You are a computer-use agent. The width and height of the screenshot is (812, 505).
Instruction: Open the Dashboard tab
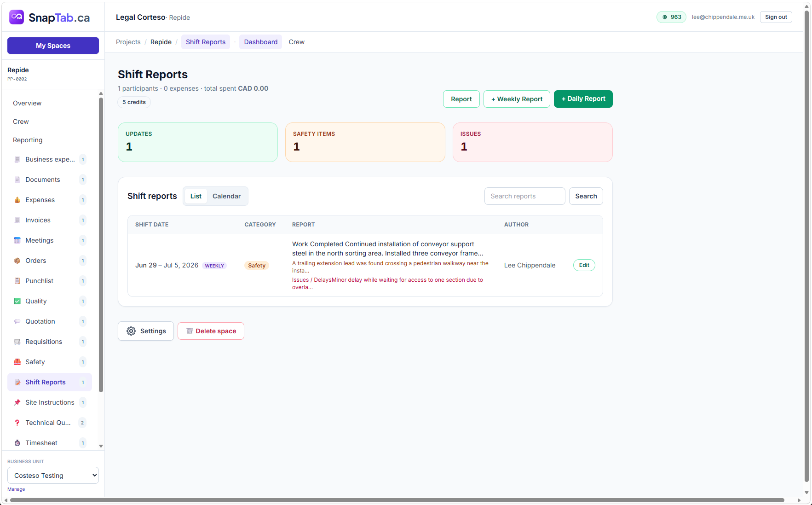[261, 42]
